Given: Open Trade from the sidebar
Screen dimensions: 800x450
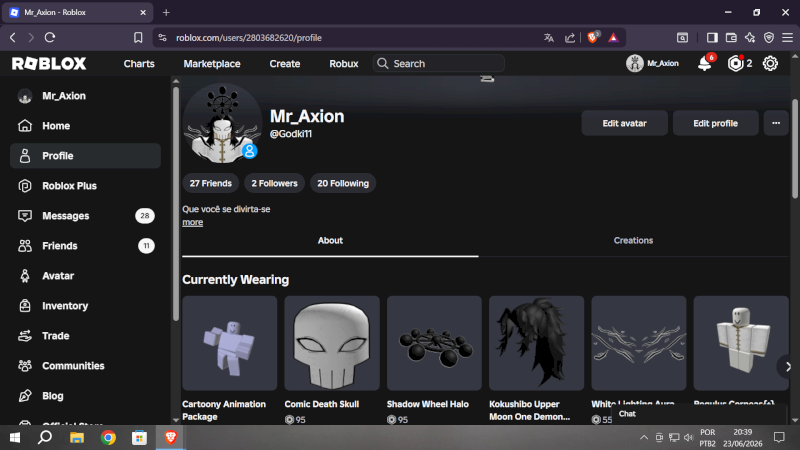Looking at the screenshot, I should pos(85,336).
